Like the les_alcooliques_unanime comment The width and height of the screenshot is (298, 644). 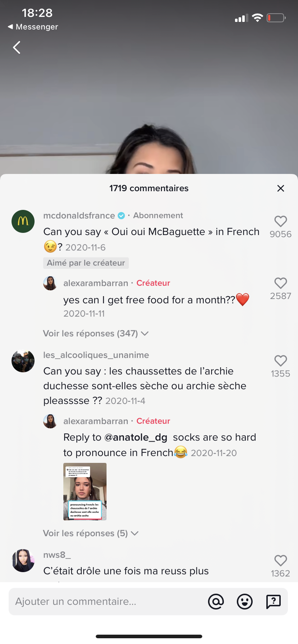[x=281, y=361]
